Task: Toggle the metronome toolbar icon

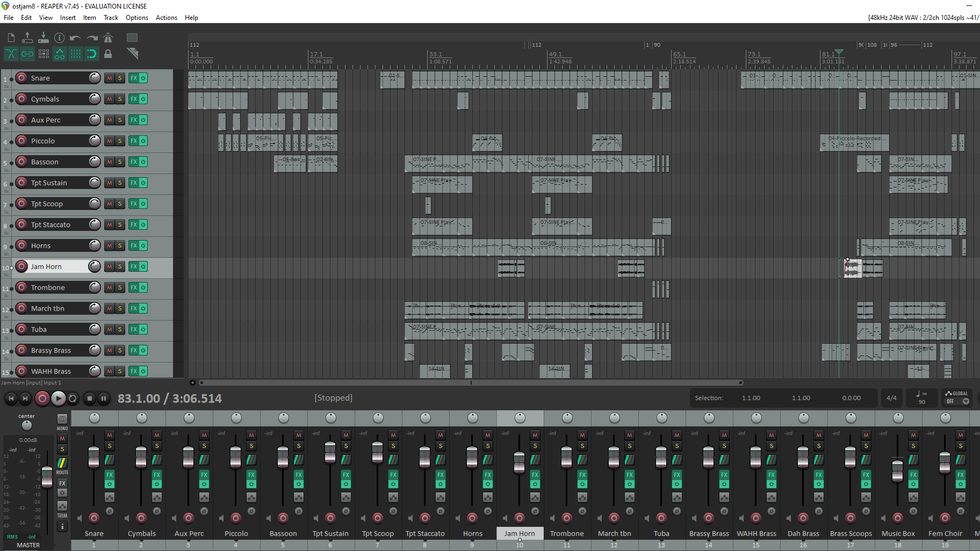Action: point(108,38)
